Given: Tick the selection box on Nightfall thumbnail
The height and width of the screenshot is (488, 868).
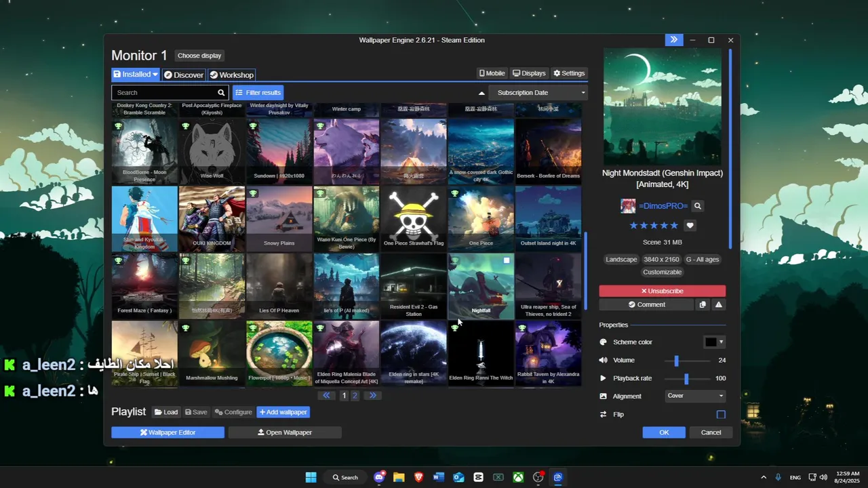Looking at the screenshot, I should coord(506,260).
